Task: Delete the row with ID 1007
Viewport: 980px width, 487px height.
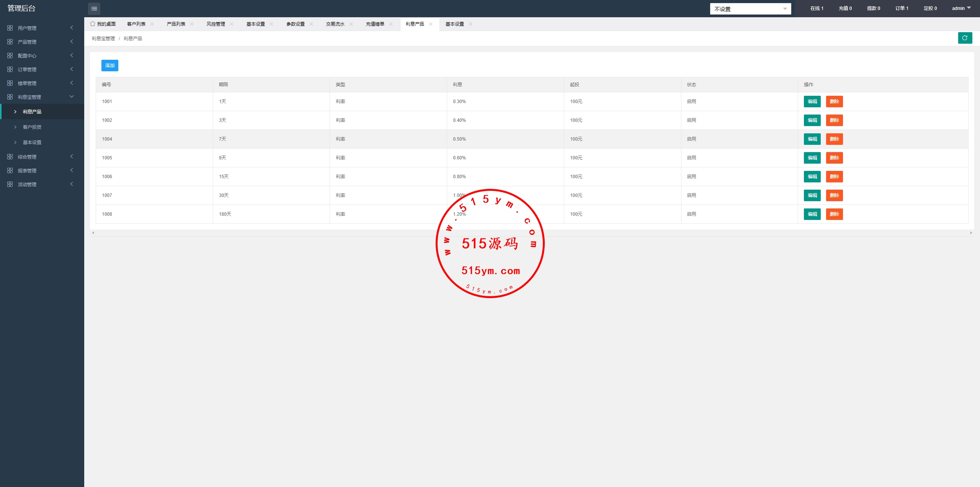Action: [834, 195]
